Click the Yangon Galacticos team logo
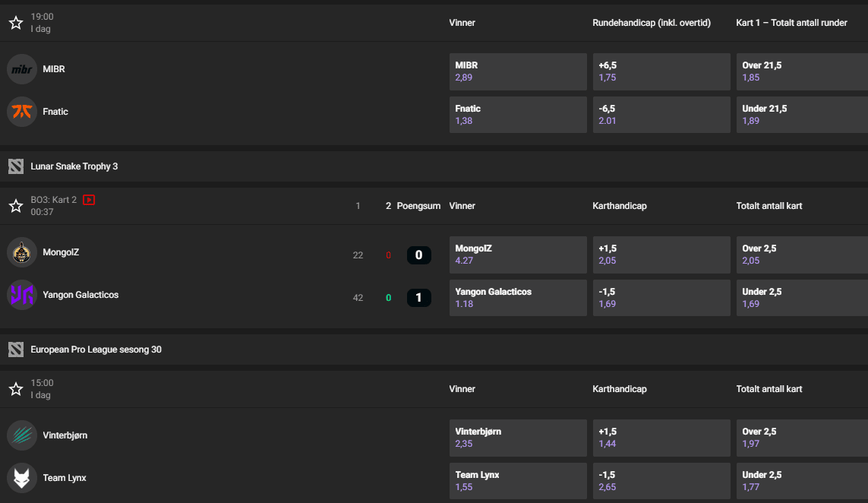The width and height of the screenshot is (868, 503). [x=21, y=295]
